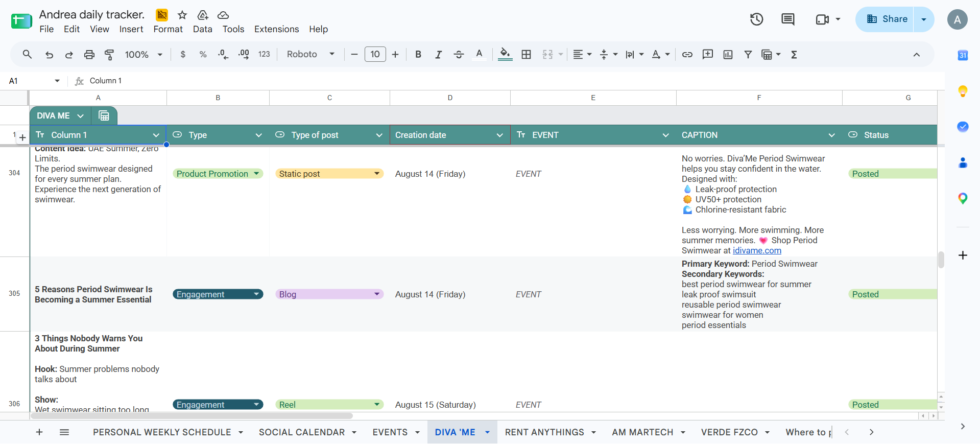Star the document
This screenshot has height=444, width=980.
click(182, 15)
